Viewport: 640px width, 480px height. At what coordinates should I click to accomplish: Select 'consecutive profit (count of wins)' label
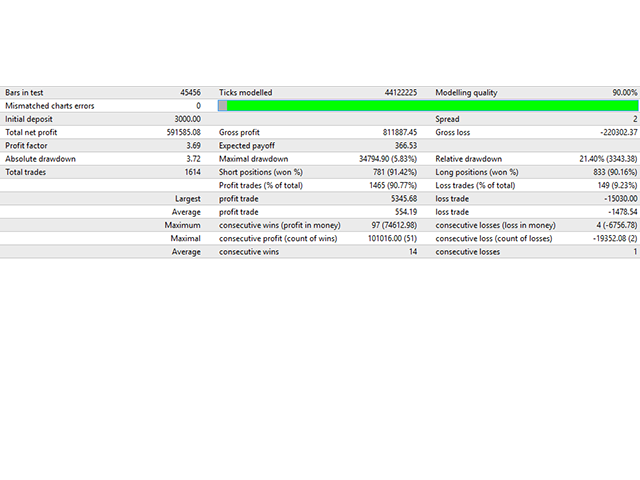[x=278, y=238]
